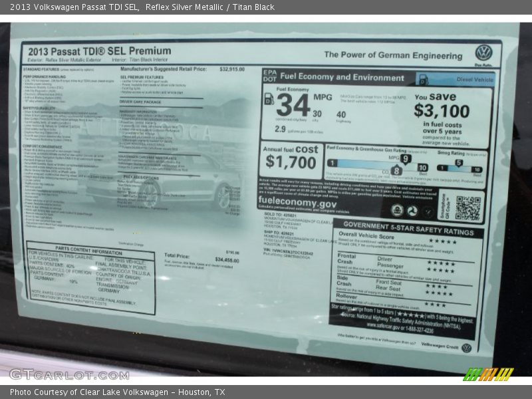Click the Volkswagen Credit logo at sticker bottom
Viewport: 532px width, 399px height.
pos(467,348)
